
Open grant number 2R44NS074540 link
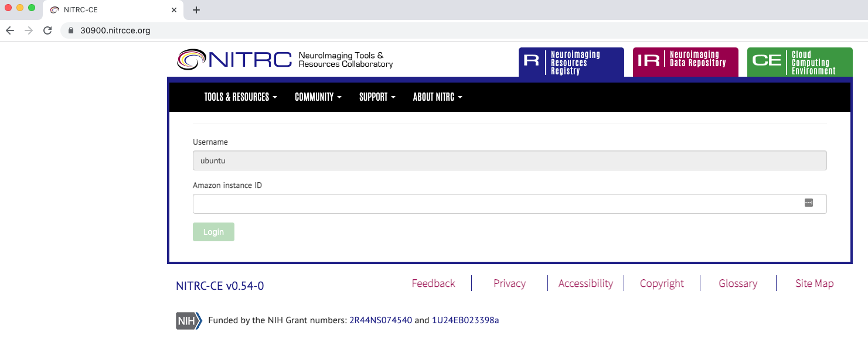[381, 320]
